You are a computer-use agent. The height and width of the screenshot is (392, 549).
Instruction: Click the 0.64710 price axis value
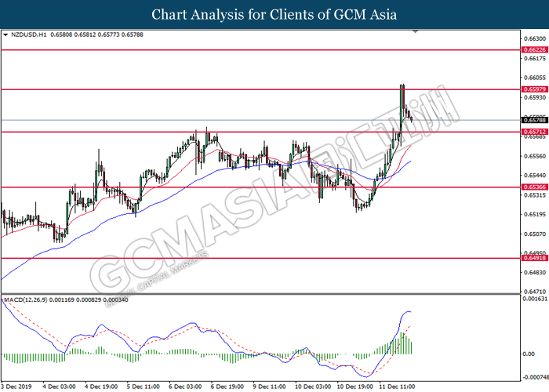[x=535, y=291]
